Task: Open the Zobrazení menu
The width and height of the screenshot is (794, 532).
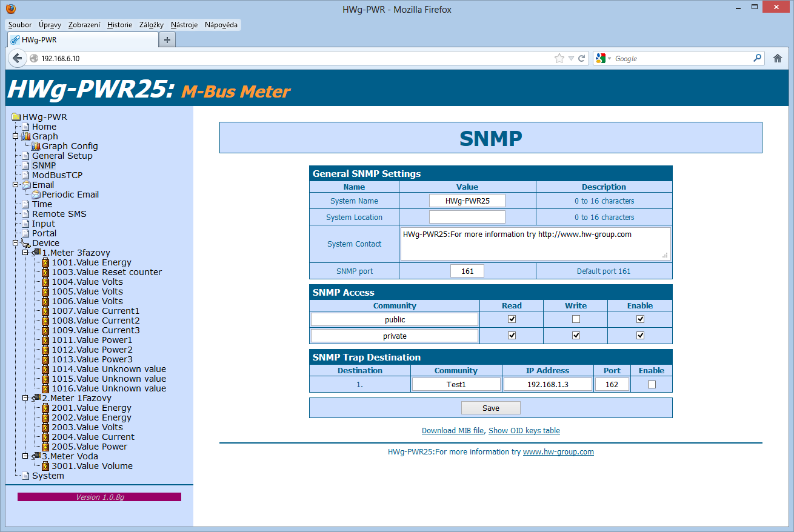Action: coord(84,25)
